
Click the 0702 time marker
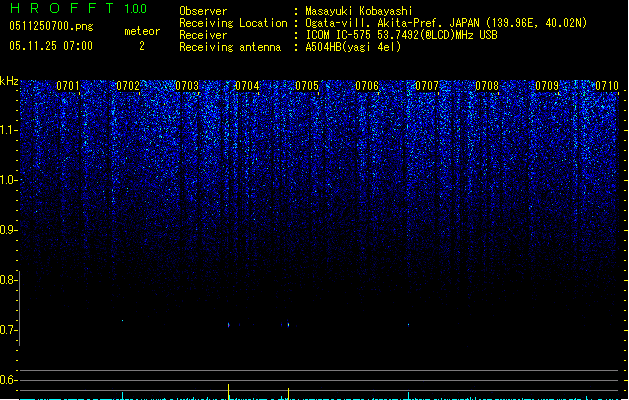tap(128, 86)
